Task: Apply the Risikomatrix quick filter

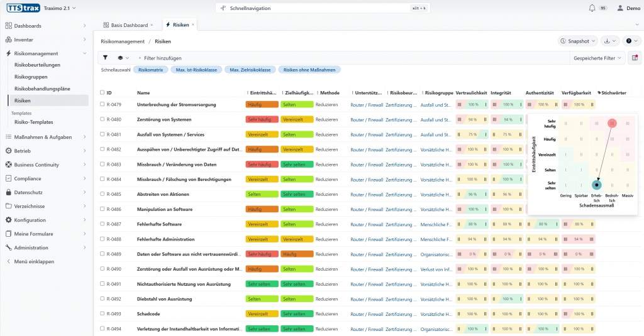Action: 150,70
